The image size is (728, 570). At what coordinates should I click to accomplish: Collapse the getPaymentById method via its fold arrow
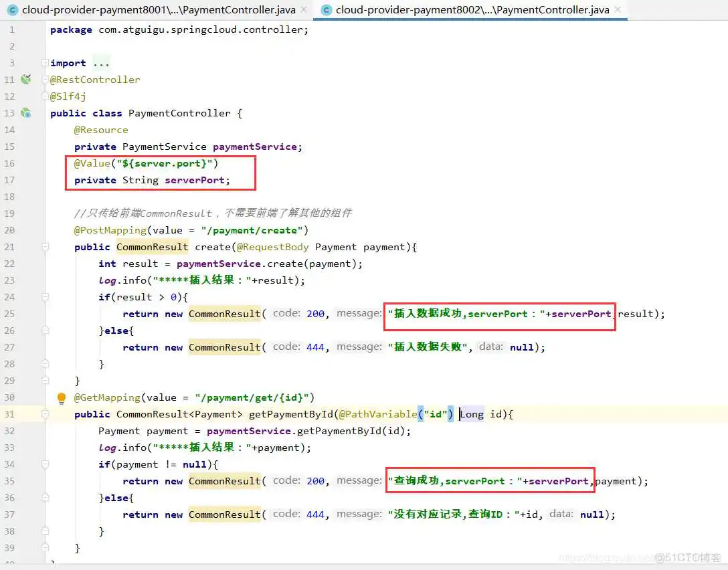(x=44, y=413)
